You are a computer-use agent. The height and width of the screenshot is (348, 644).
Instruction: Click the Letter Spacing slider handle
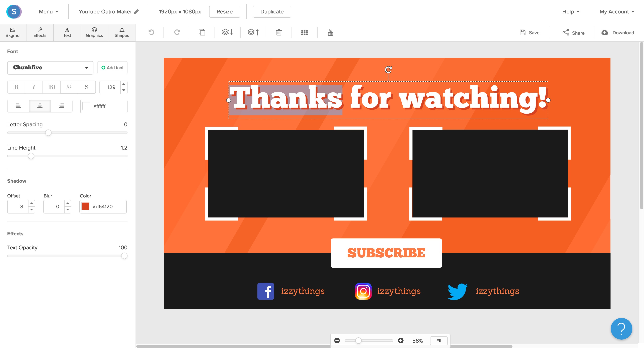[48, 133]
